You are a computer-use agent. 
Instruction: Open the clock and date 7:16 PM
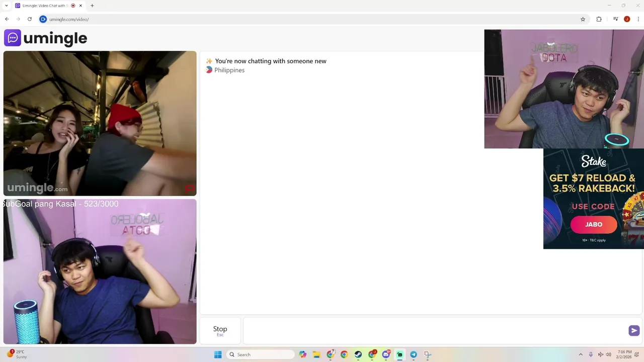[x=624, y=354]
